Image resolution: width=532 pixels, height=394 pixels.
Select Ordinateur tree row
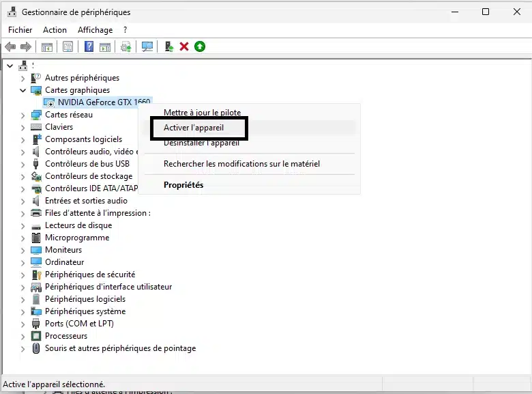tap(65, 262)
